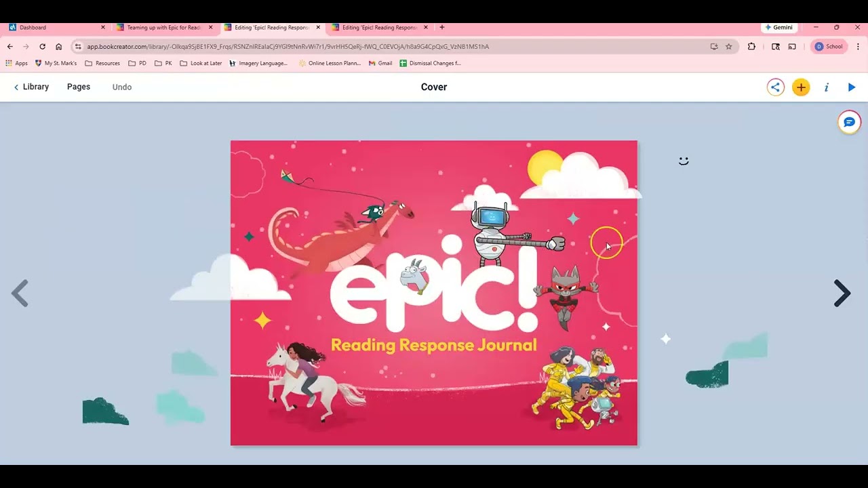868x488 pixels.
Task: Open the Pages overview
Action: (x=79, y=87)
